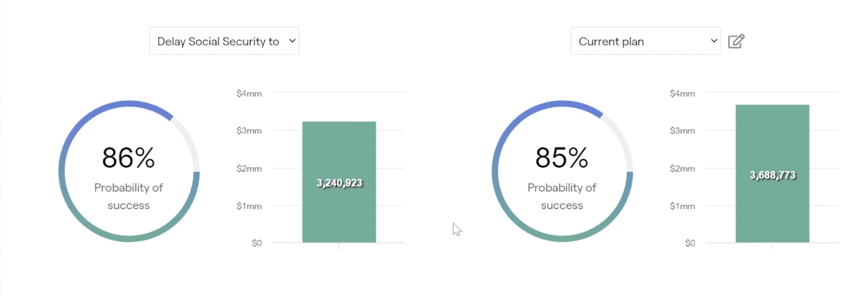The height and width of the screenshot is (297, 868).
Task: Click Probability of success text under 86%
Action: pyautogui.click(x=129, y=196)
